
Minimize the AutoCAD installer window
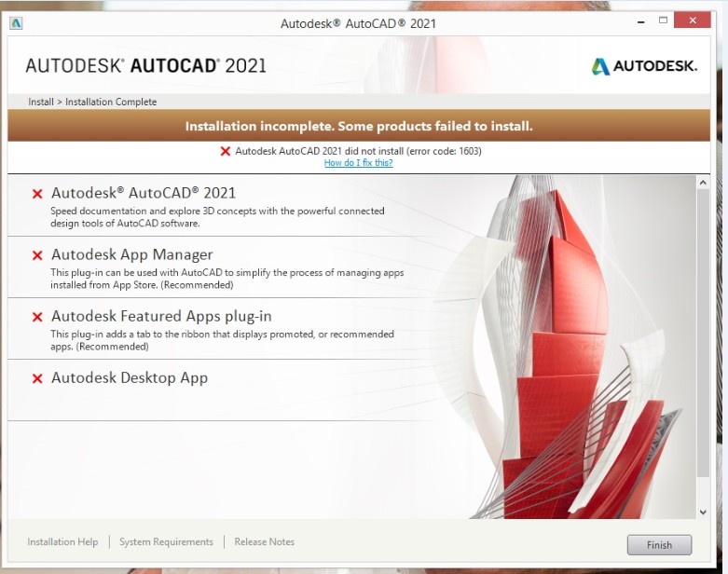(641, 21)
